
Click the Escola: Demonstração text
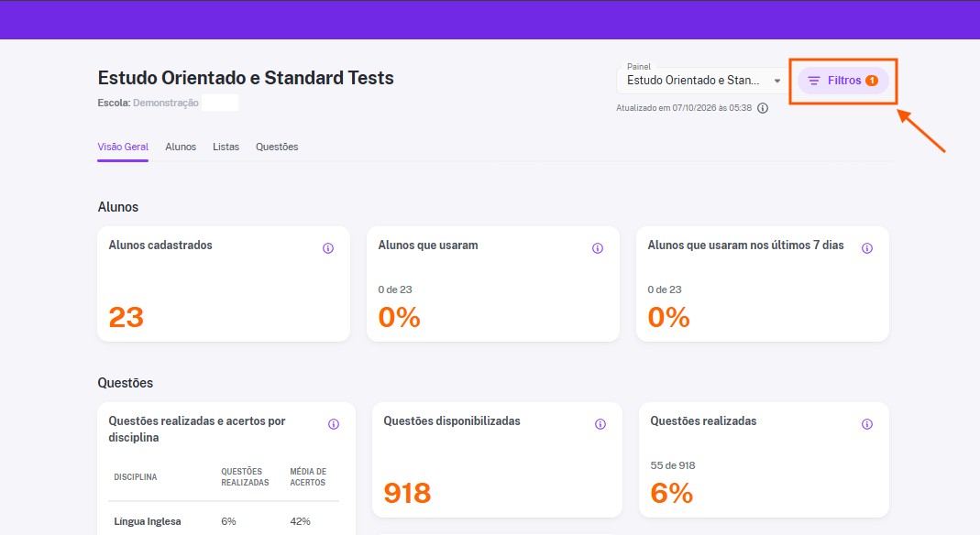tap(149, 103)
